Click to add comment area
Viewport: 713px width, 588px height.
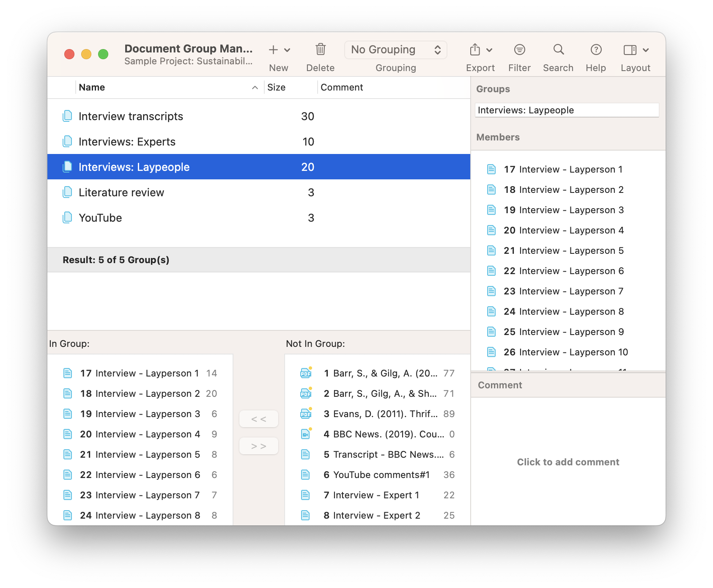[x=568, y=462]
